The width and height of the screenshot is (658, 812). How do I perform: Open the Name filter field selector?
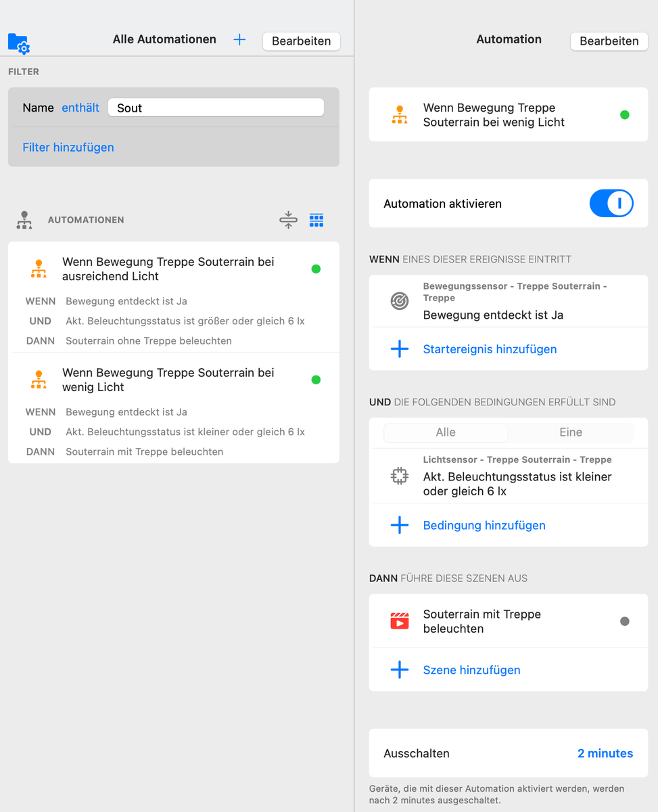38,108
